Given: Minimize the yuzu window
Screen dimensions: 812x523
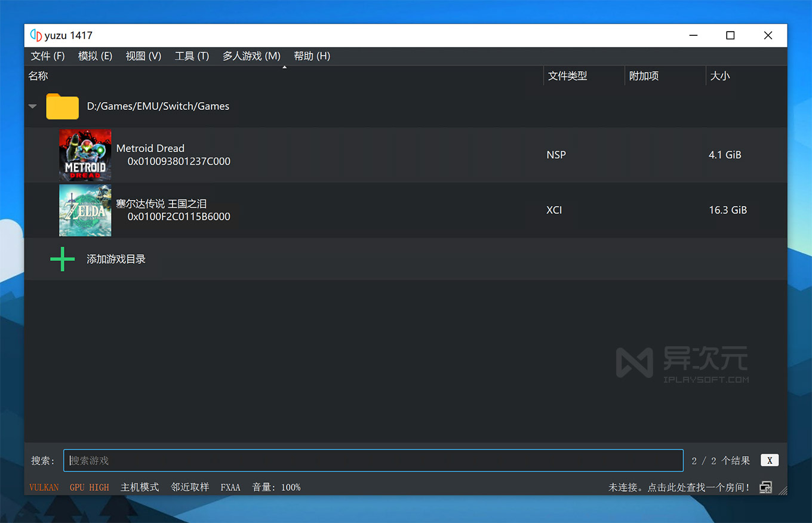Looking at the screenshot, I should point(693,35).
